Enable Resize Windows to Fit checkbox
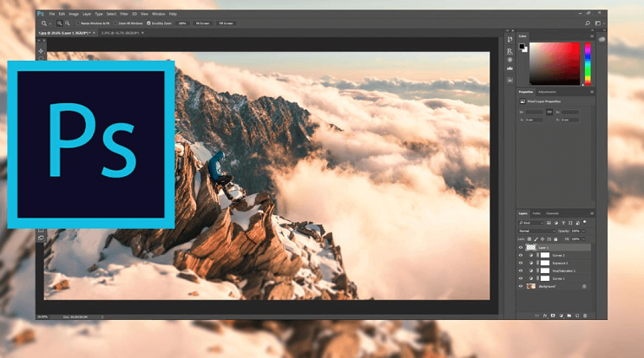Screen dimensions: 644x358 pos(77,23)
